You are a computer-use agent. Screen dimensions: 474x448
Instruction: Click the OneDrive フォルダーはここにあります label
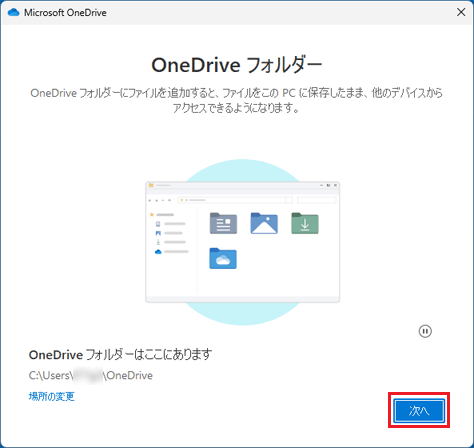[120, 354]
